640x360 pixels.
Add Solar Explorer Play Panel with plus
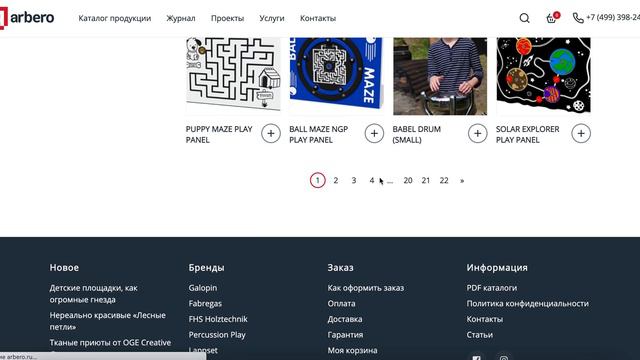click(581, 133)
